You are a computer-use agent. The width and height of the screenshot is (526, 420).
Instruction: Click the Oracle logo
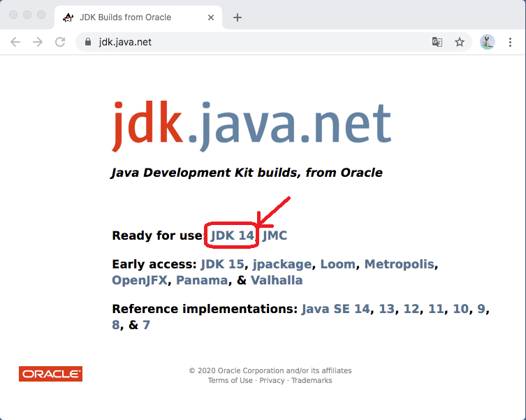50,375
